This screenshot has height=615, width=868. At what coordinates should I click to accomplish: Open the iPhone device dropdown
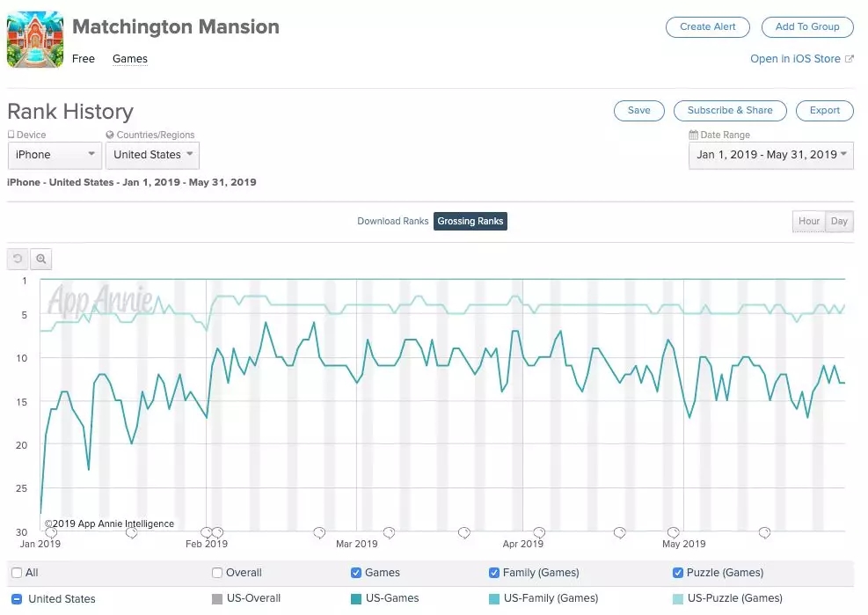click(x=55, y=155)
